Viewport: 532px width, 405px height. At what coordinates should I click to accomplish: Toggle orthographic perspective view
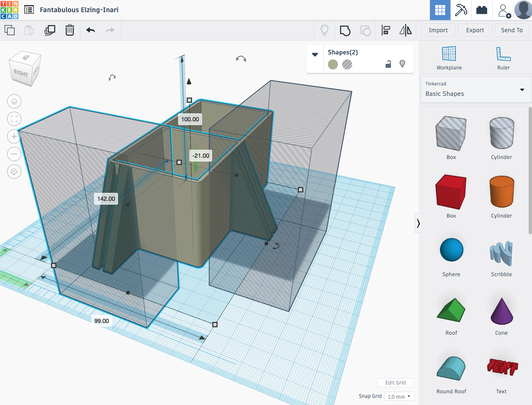tap(14, 172)
